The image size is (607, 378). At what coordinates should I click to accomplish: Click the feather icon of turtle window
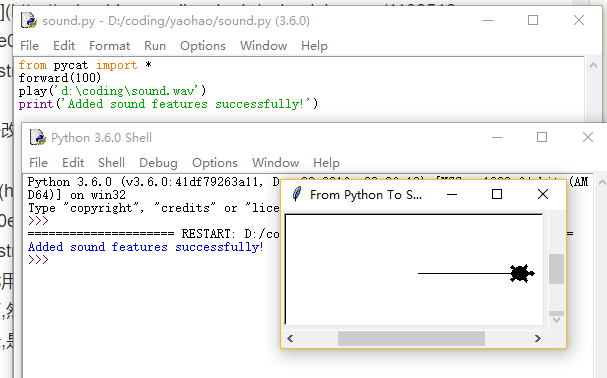tap(297, 194)
